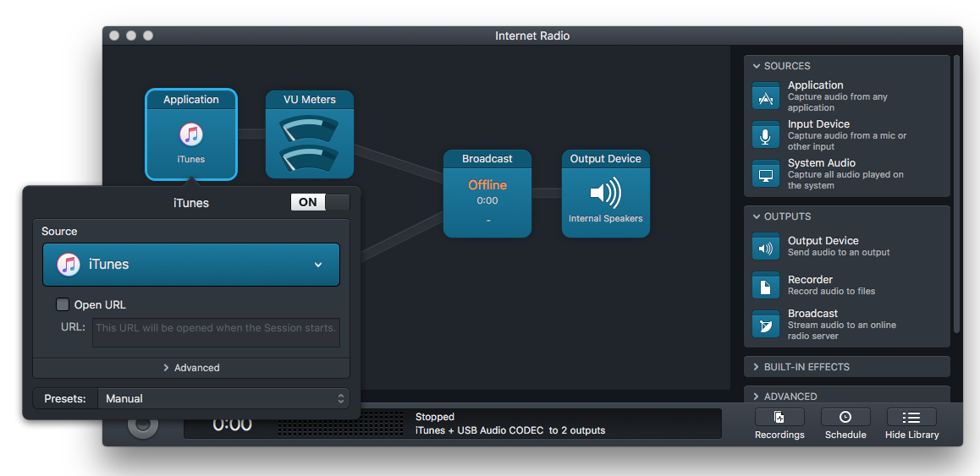Open the Schedule clock button
The width and height of the screenshot is (980, 476).
[845, 417]
